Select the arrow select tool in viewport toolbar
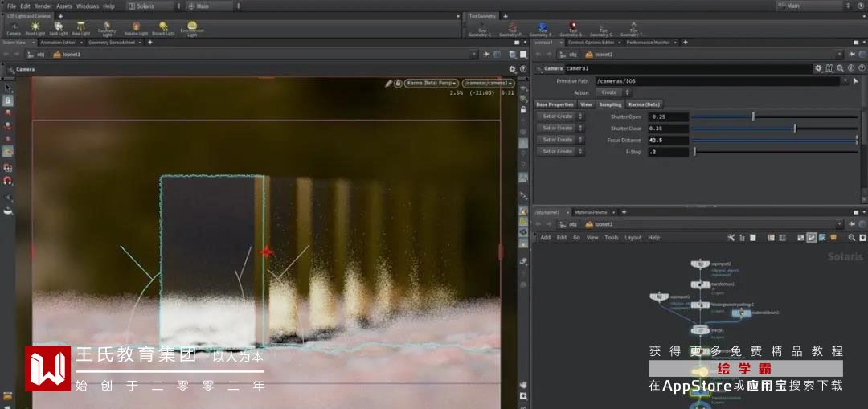The image size is (868, 409). (8, 88)
